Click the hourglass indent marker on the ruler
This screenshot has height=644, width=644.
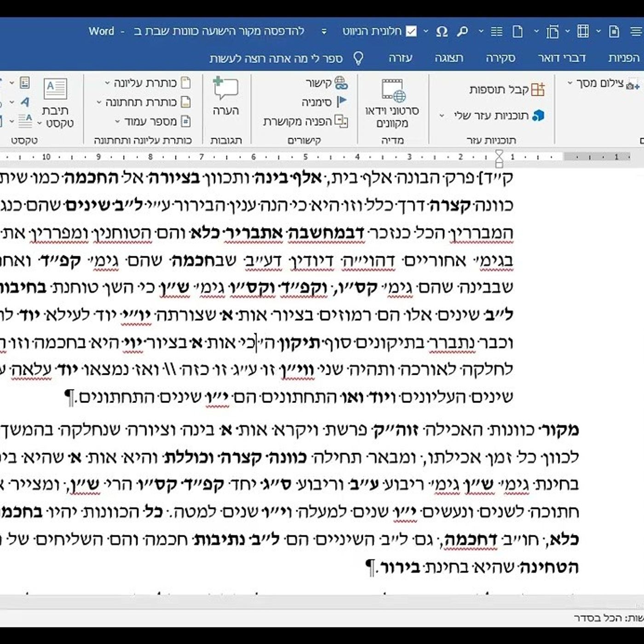(x=499, y=158)
